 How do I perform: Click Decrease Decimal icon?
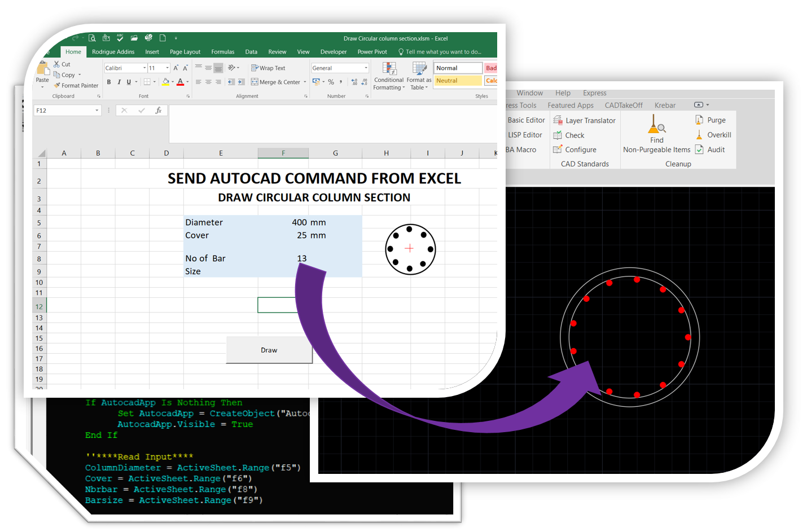364,82
